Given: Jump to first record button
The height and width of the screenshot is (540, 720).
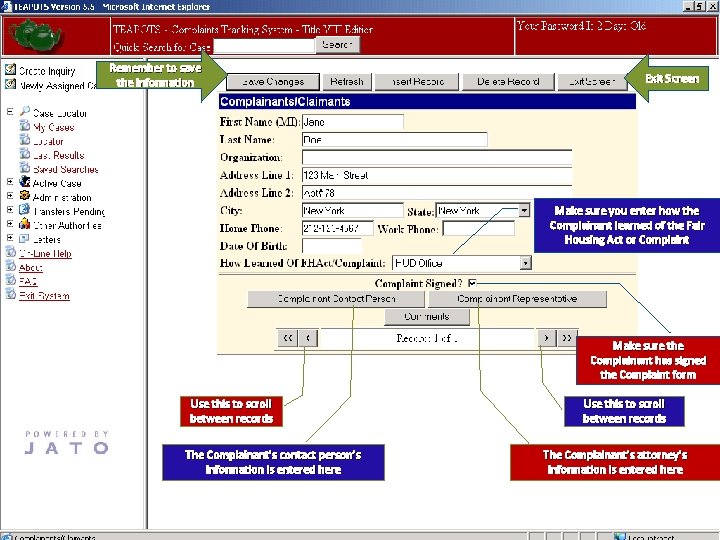Looking at the screenshot, I should [287, 338].
